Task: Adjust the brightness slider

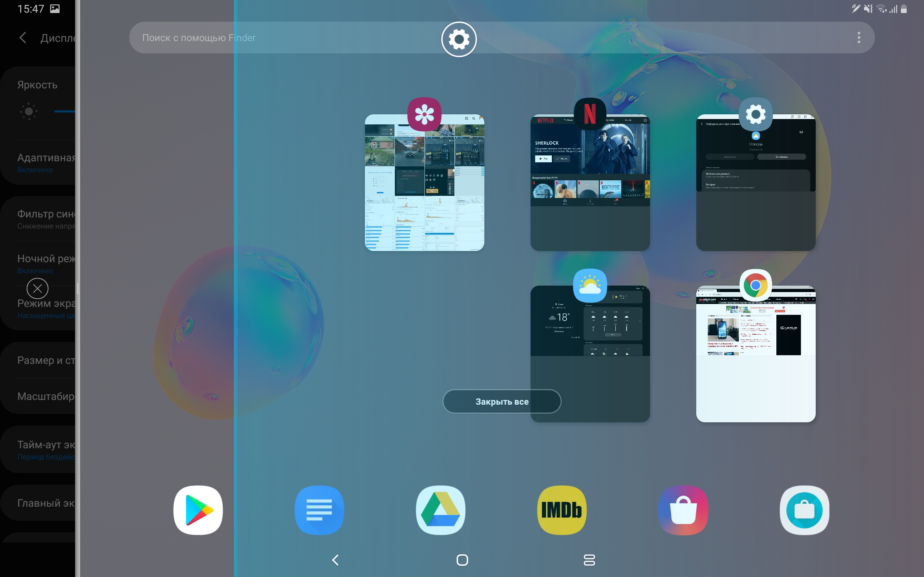Action: (x=64, y=111)
